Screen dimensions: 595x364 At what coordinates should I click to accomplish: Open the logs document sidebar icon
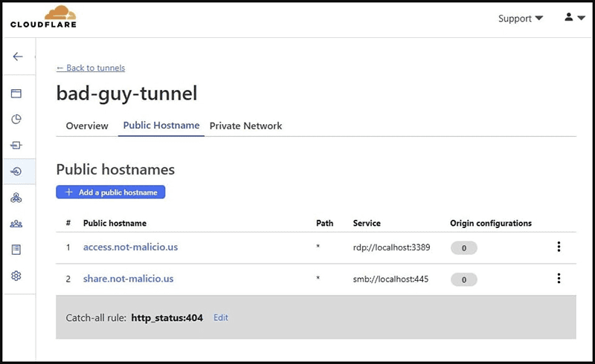coord(16,250)
